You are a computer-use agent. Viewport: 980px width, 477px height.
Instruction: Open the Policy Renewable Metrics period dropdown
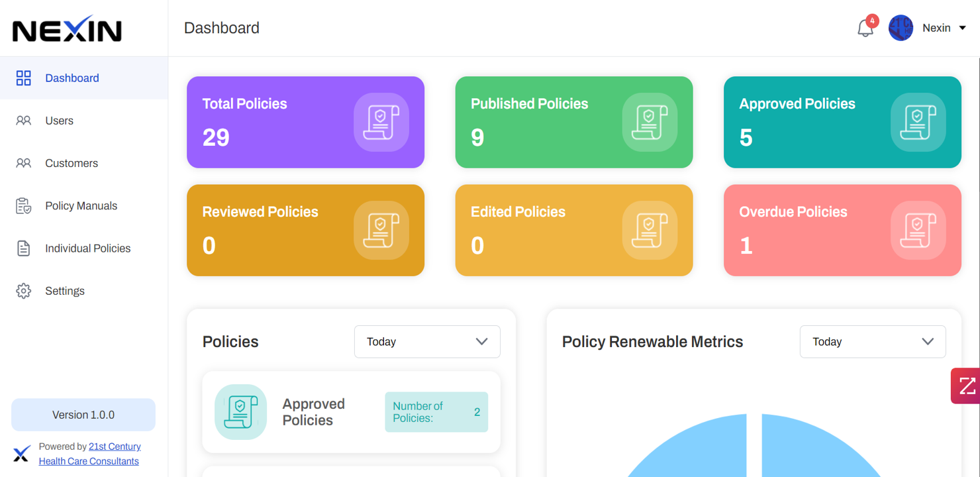pos(872,342)
